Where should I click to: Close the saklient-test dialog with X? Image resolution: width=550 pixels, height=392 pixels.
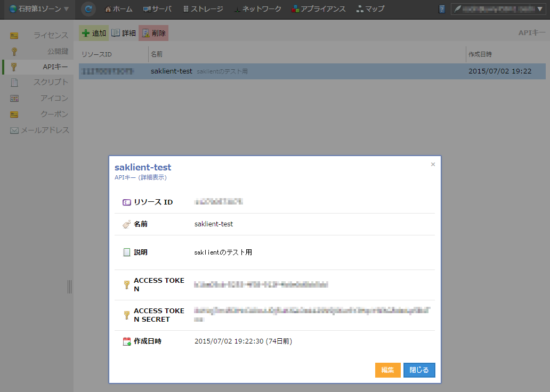point(433,165)
